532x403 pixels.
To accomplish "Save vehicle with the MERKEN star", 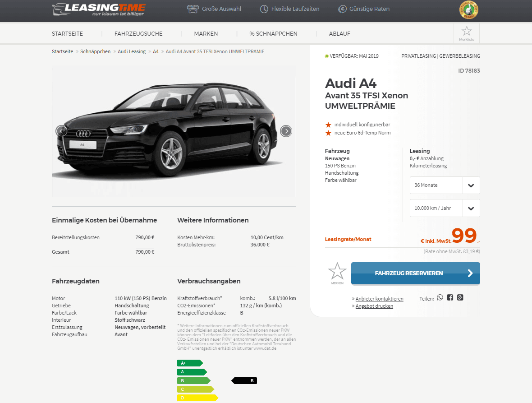I will click(x=337, y=273).
